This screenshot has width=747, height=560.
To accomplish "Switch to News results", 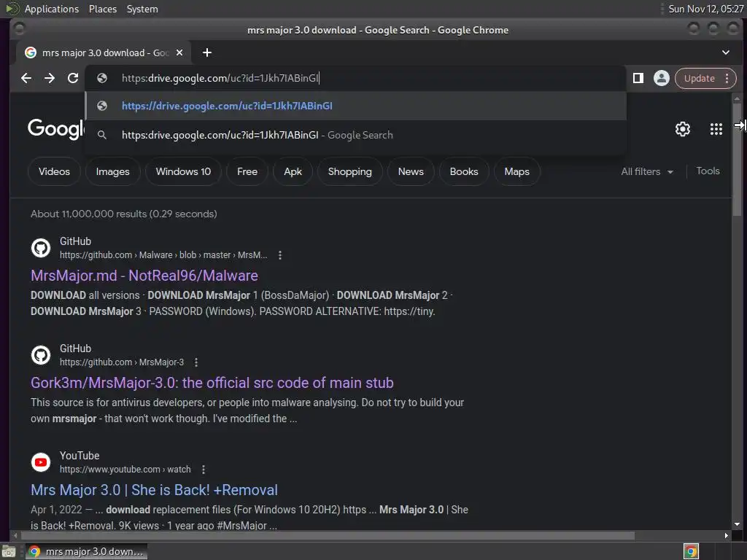I will 411,171.
